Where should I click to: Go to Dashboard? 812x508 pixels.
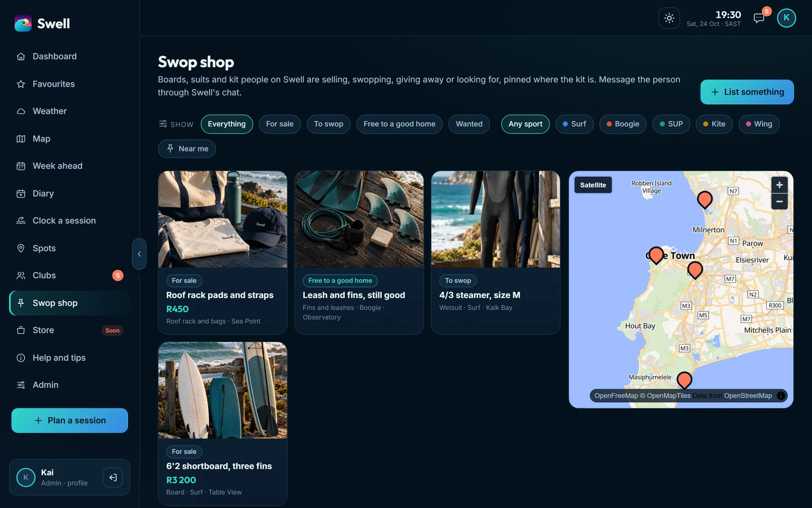click(x=70, y=56)
